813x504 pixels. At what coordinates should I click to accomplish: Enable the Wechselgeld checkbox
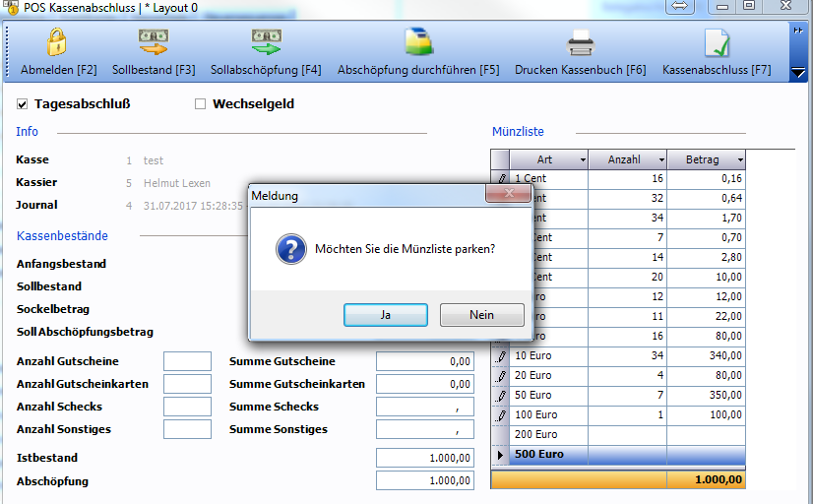click(x=201, y=104)
